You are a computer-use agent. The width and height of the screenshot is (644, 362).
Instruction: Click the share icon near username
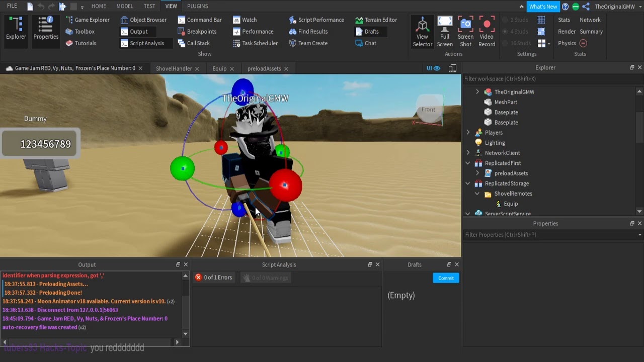click(586, 7)
